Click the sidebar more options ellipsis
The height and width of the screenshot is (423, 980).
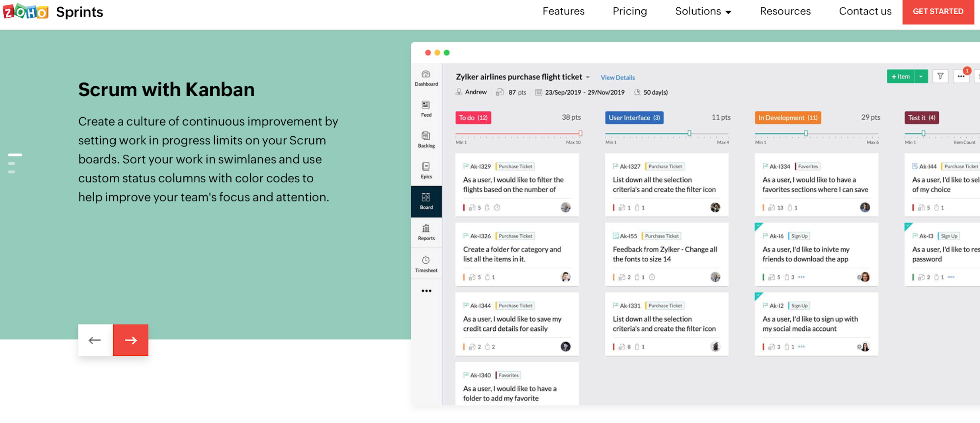[427, 291]
